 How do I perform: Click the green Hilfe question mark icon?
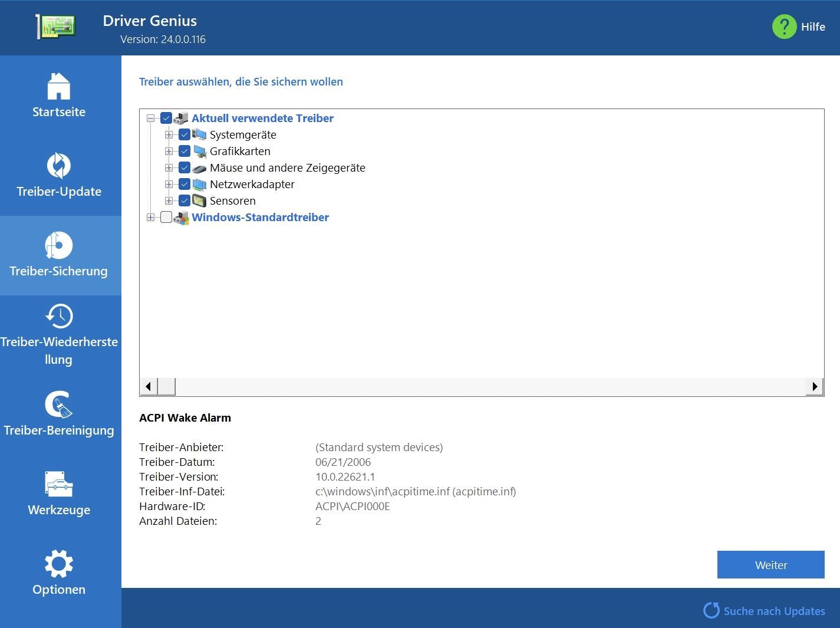pos(784,27)
